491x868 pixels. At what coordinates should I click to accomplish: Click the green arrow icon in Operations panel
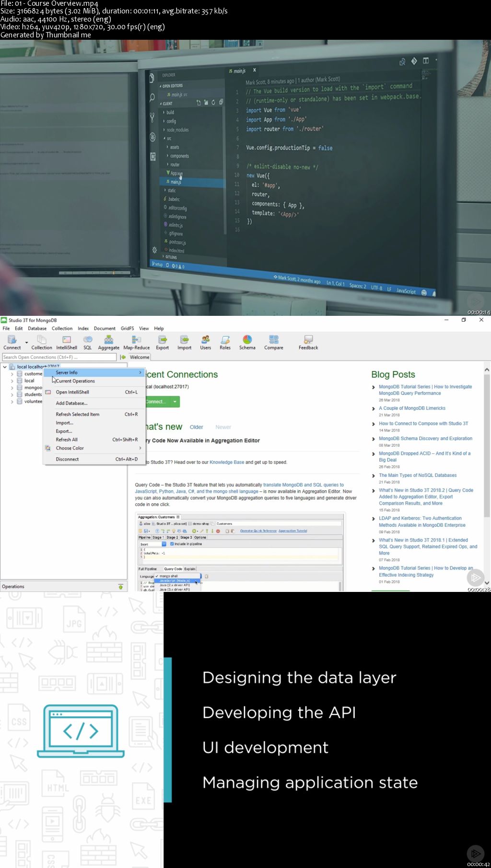click(121, 587)
